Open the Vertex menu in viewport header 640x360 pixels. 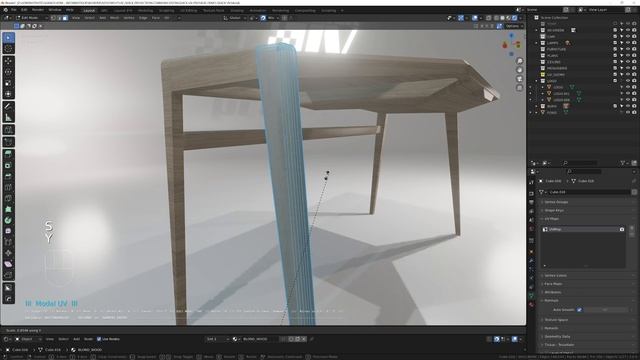click(129, 18)
